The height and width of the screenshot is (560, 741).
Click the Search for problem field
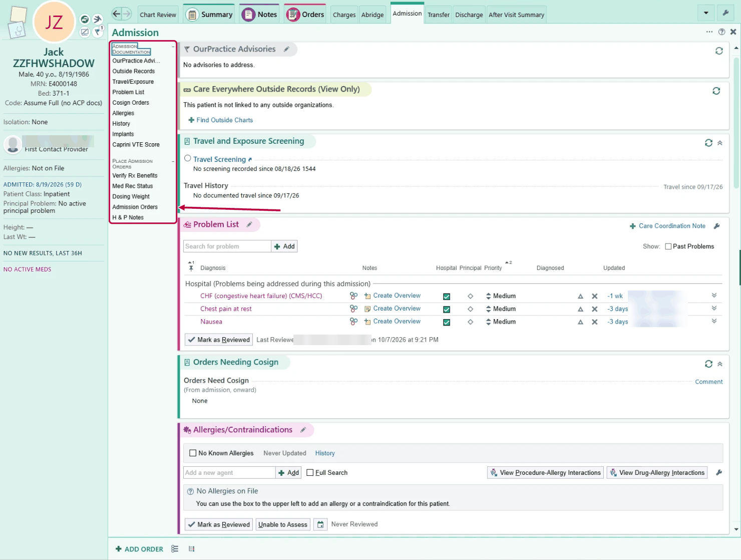click(x=227, y=246)
